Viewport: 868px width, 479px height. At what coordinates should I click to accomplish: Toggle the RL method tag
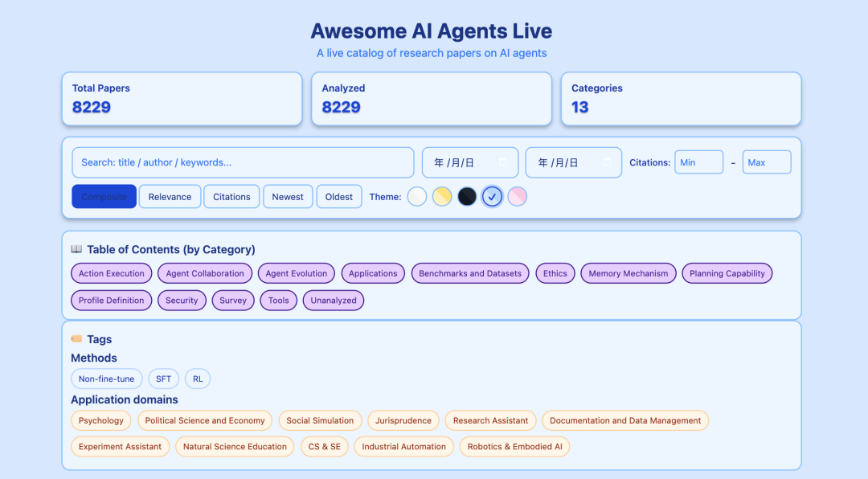point(198,379)
